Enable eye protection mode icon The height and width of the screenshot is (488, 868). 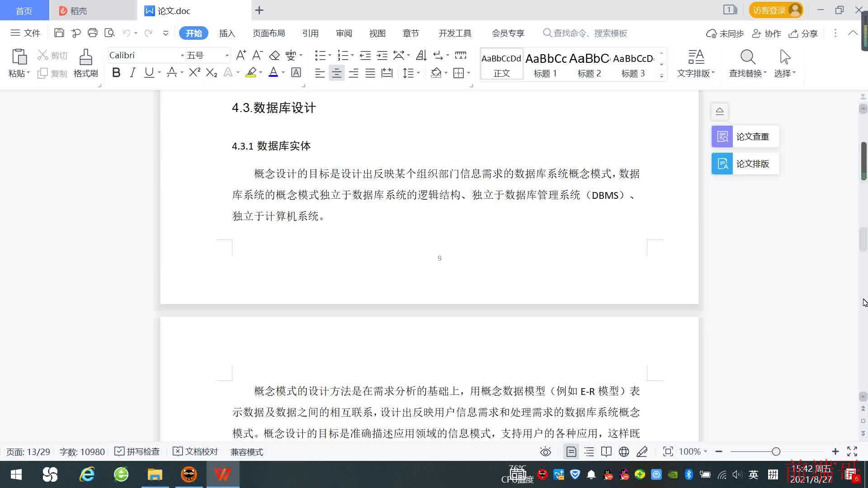point(546,451)
